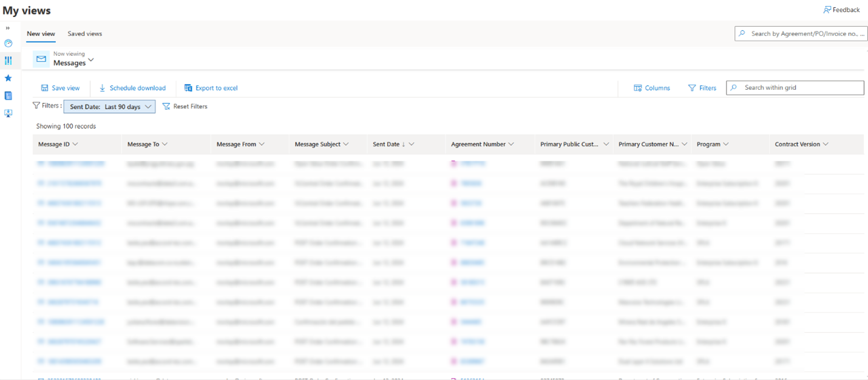Open the Primary Customer Name column menu
Viewport: 868px width, 380px height.
pyautogui.click(x=685, y=144)
